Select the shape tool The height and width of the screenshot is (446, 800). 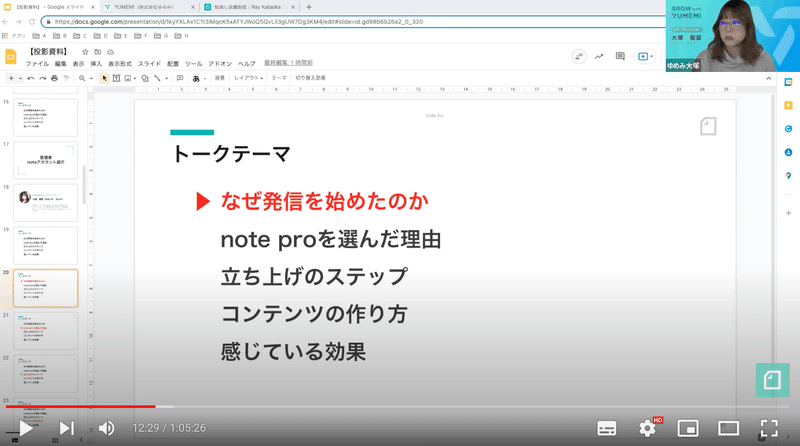click(x=145, y=78)
